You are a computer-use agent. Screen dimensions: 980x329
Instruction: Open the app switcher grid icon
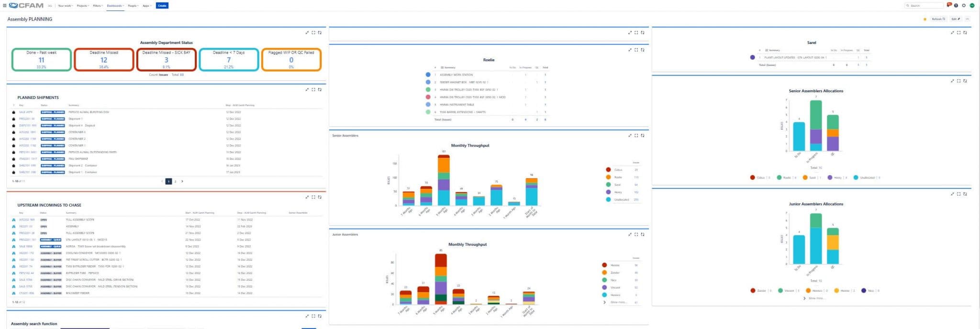pos(5,6)
